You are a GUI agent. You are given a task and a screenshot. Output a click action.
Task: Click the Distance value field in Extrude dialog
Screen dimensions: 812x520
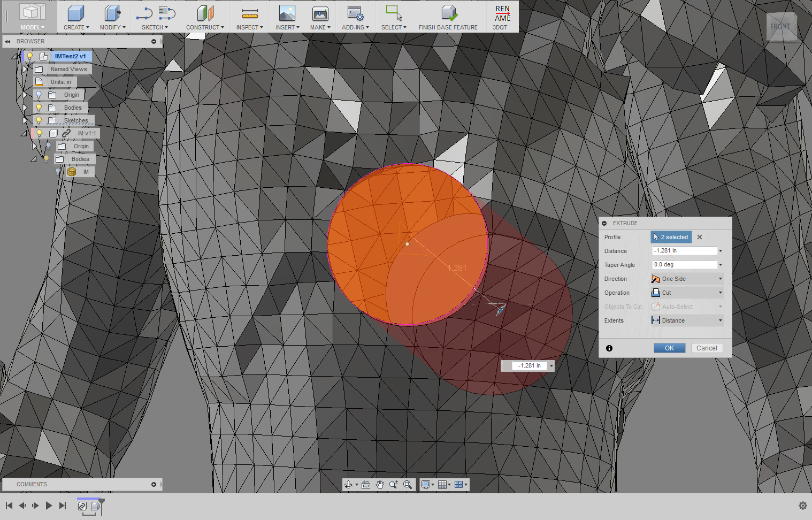684,250
